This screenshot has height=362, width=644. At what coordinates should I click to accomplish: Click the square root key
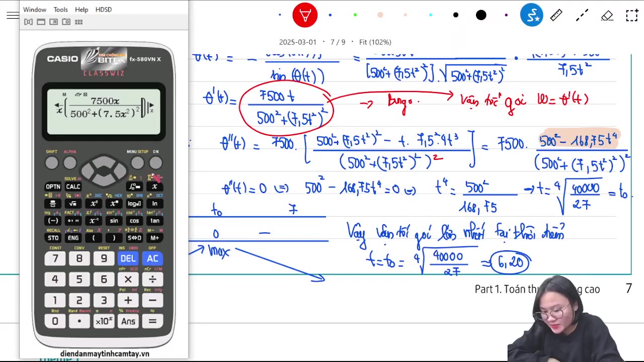point(73,204)
